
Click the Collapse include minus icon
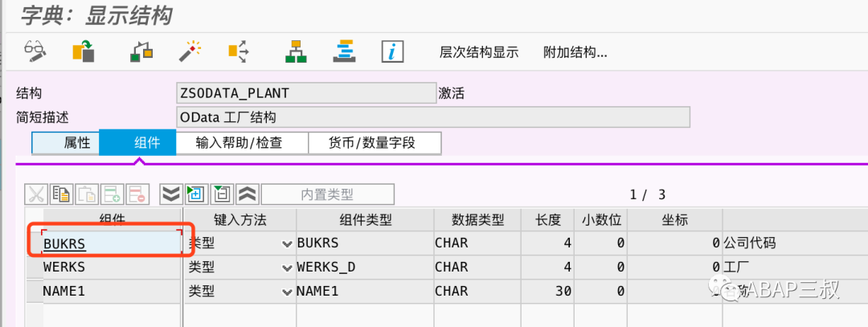point(222,194)
